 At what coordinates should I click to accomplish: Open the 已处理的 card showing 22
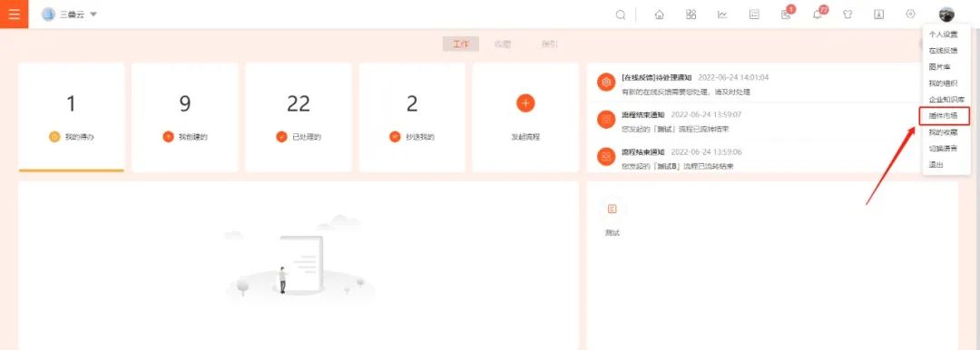(x=299, y=117)
